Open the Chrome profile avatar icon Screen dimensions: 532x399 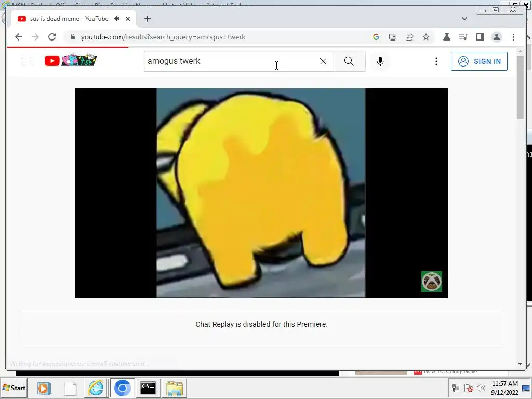(x=497, y=37)
